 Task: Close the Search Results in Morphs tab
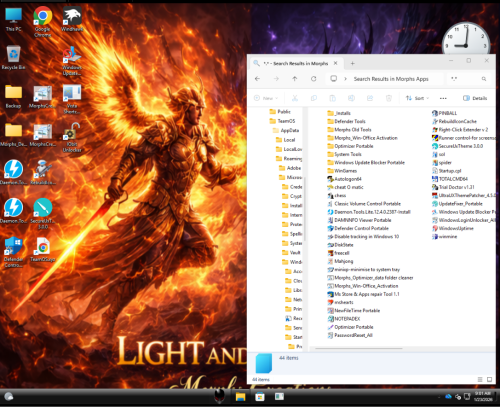336,63
